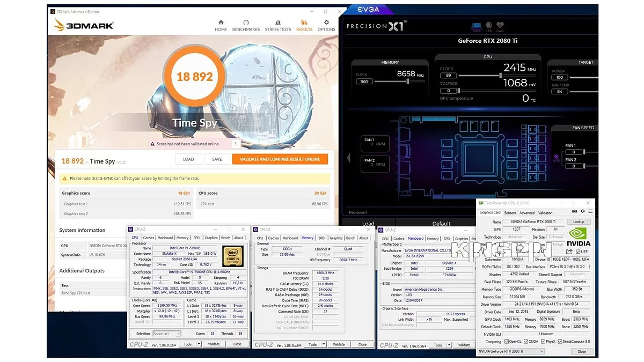Switch to Sensors tab in GPU-Z
The image size is (644, 362).
pyautogui.click(x=510, y=213)
